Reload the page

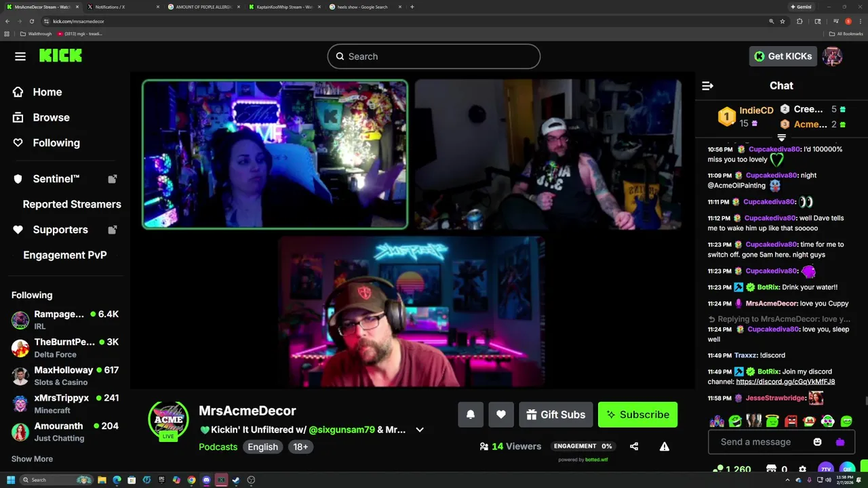(x=32, y=21)
